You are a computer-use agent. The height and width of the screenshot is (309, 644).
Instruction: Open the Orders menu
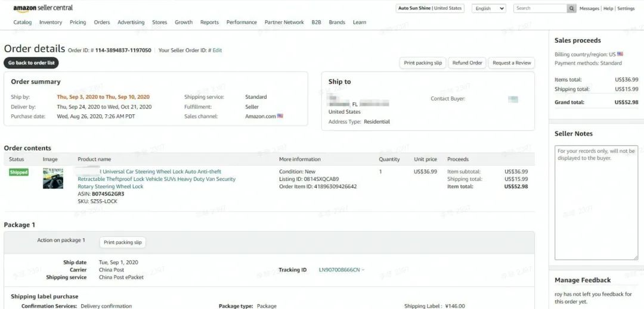102,22
